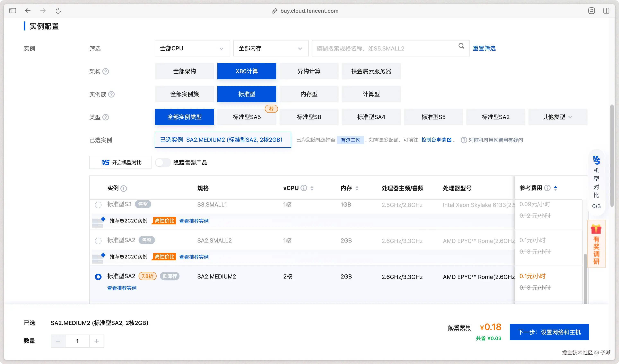619x364 pixels.
Task: Click the 重置筛选 link
Action: (x=484, y=48)
